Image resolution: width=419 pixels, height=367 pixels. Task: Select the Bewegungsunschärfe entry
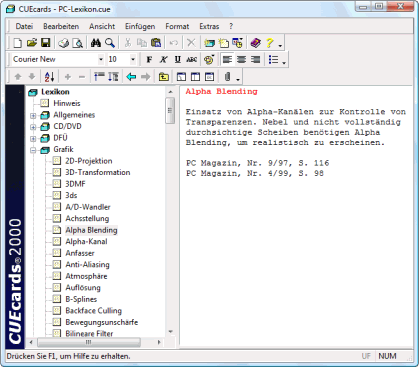click(x=102, y=322)
